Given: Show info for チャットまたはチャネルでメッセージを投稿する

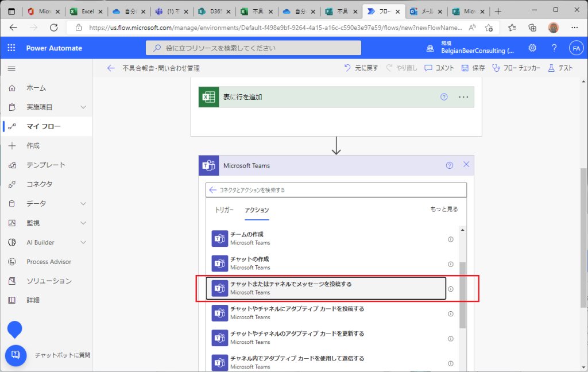Looking at the screenshot, I should click(x=451, y=289).
